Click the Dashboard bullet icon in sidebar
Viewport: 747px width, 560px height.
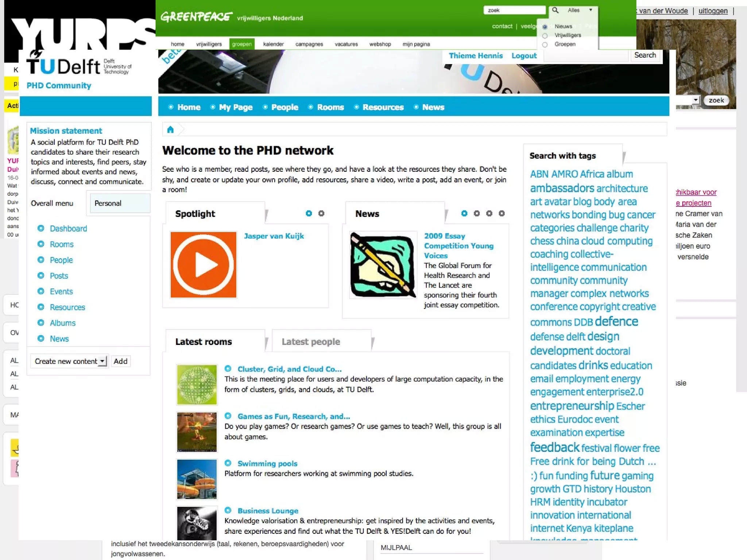click(41, 228)
